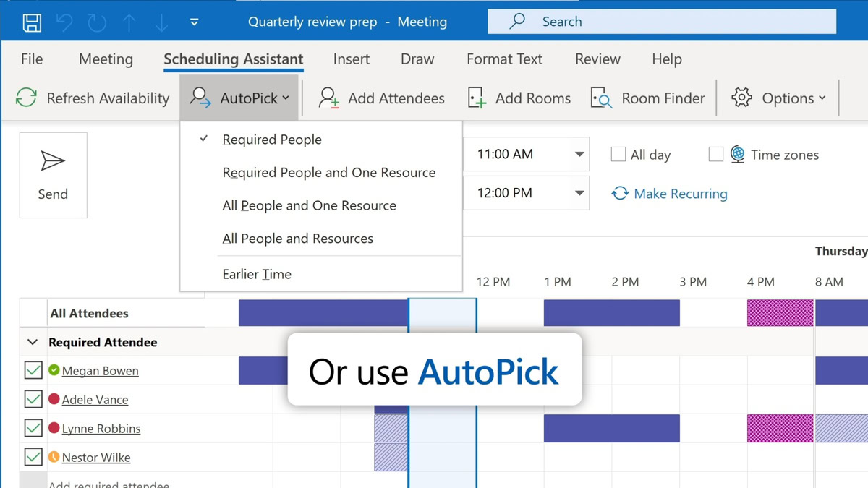Open Room Finder from the ribbon
The height and width of the screenshot is (488, 868).
[648, 98]
